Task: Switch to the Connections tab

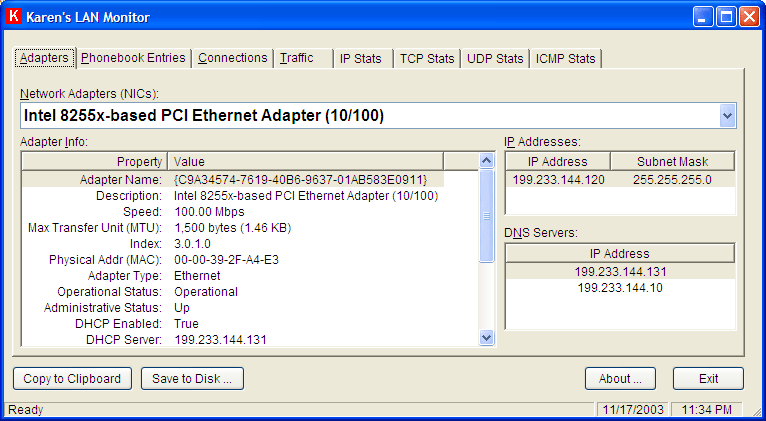Action: pyautogui.click(x=233, y=58)
